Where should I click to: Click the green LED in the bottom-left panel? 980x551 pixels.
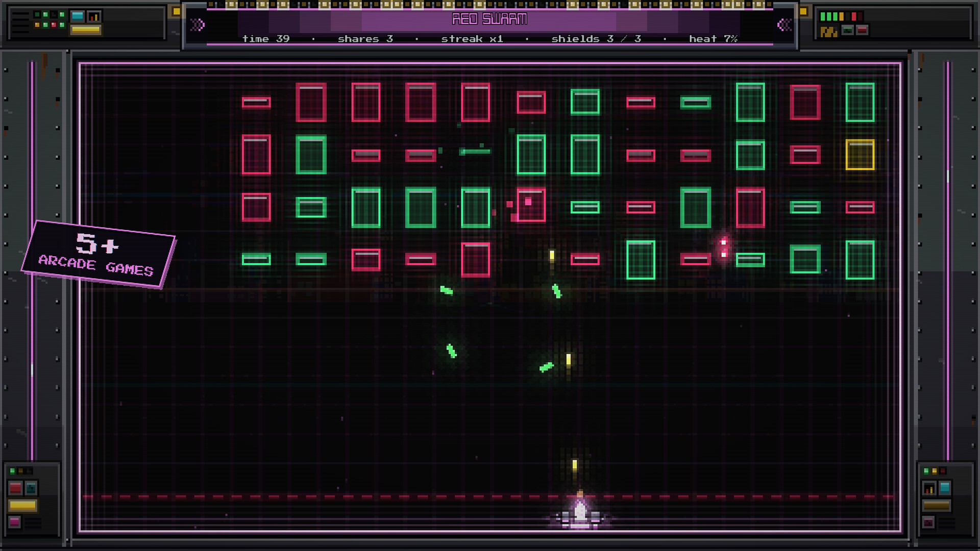[x=12, y=470]
